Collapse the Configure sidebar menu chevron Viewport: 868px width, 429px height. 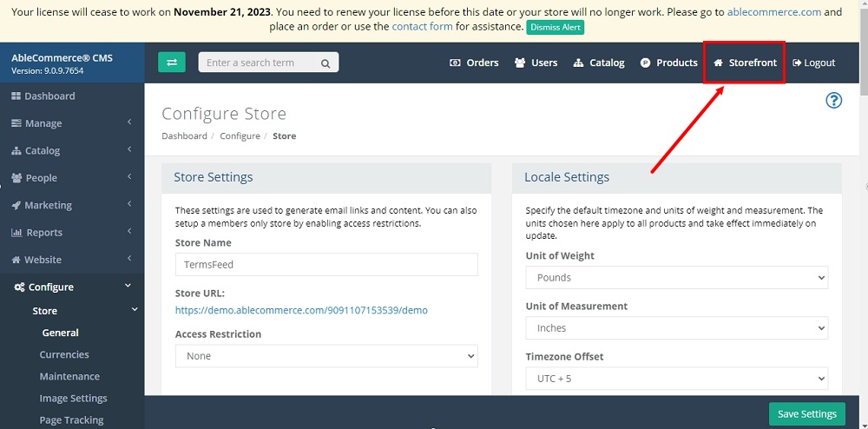point(128,286)
